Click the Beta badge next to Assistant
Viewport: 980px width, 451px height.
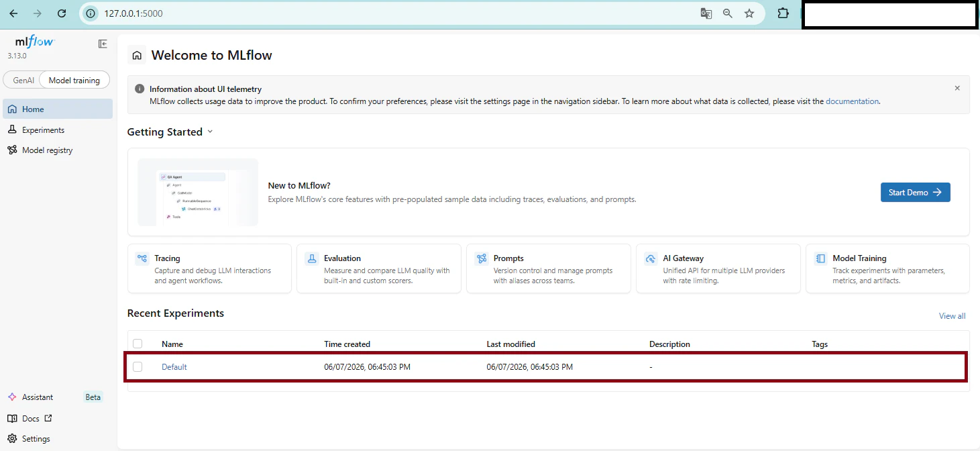pos(93,397)
